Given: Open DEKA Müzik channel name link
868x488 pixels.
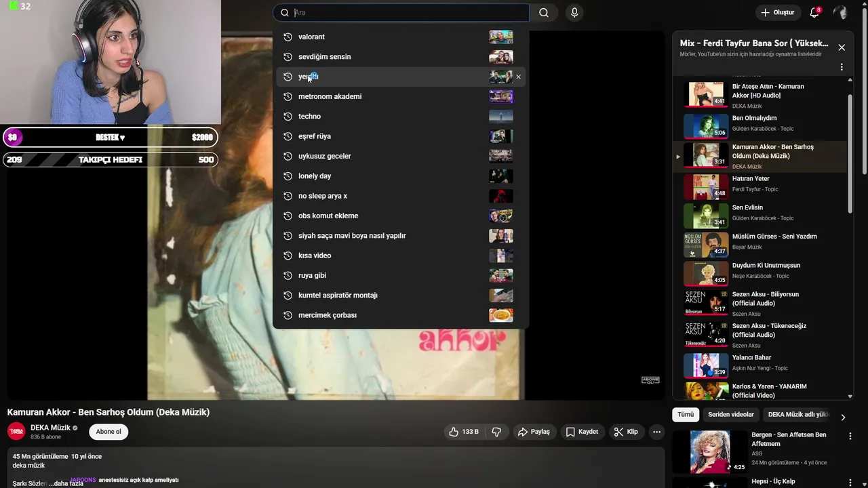Looking at the screenshot, I should (50, 428).
